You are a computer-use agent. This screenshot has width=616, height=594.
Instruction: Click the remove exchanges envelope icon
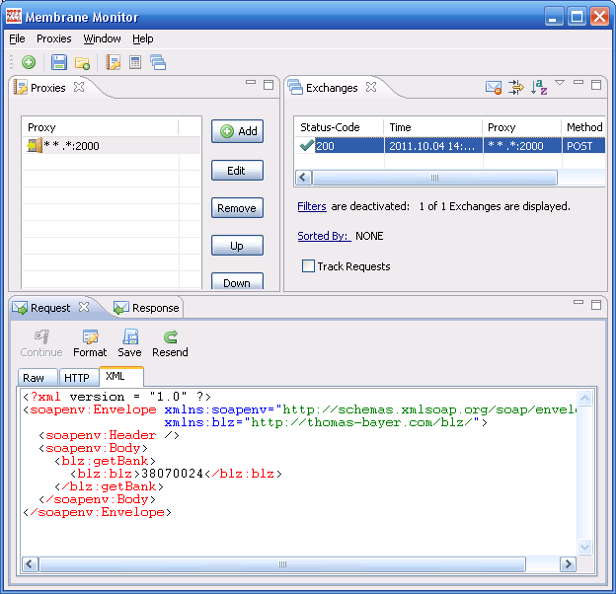coord(493,87)
